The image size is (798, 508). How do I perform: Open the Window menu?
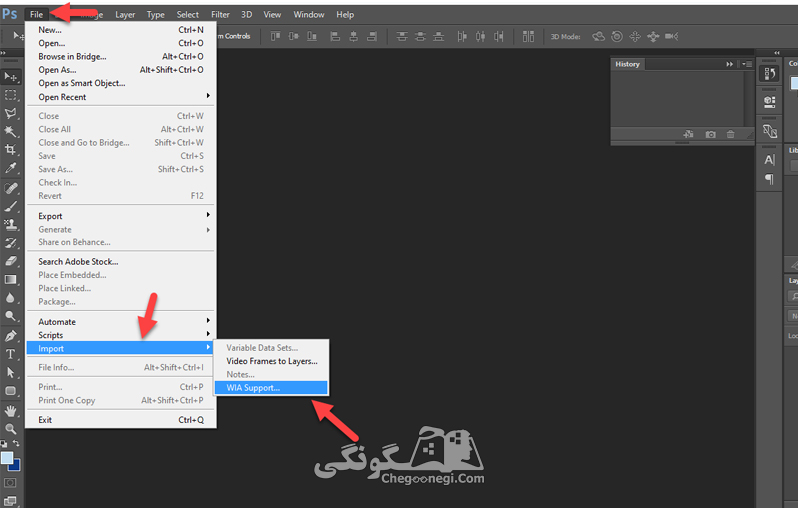[309, 15]
